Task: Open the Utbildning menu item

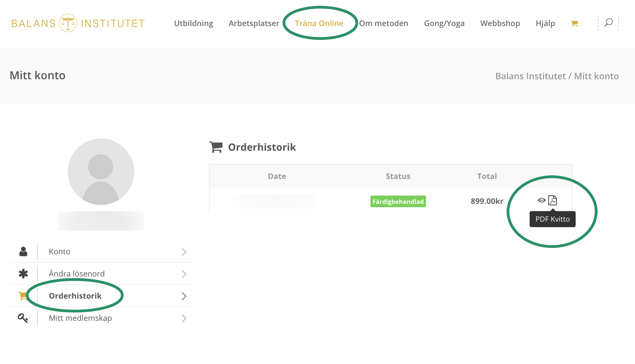Action: (194, 23)
